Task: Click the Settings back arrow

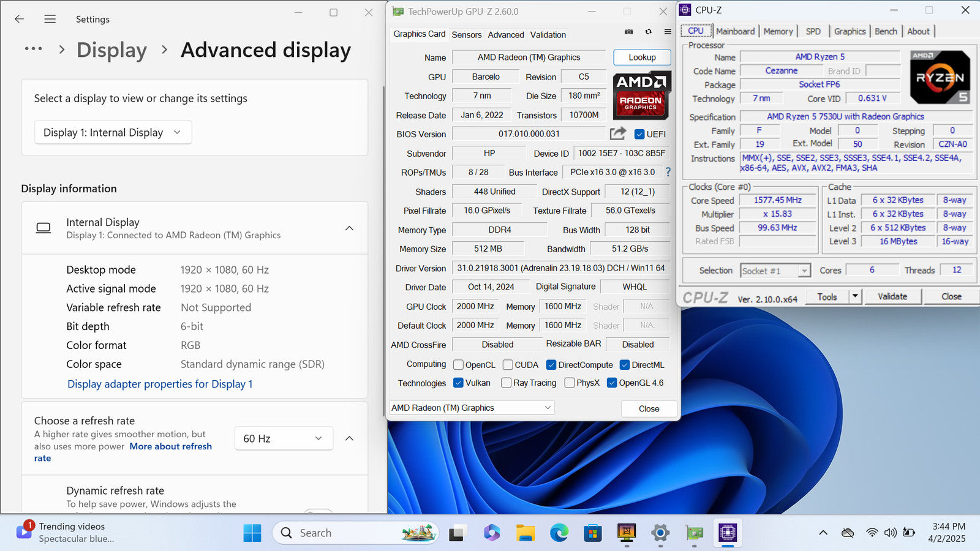Action: pos(20,19)
